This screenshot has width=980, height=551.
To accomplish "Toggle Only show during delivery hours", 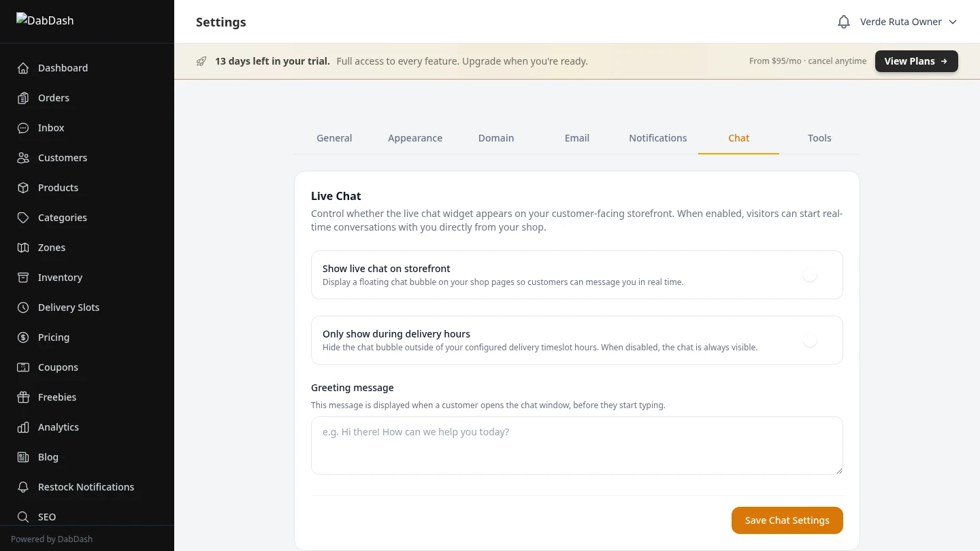I will click(810, 340).
